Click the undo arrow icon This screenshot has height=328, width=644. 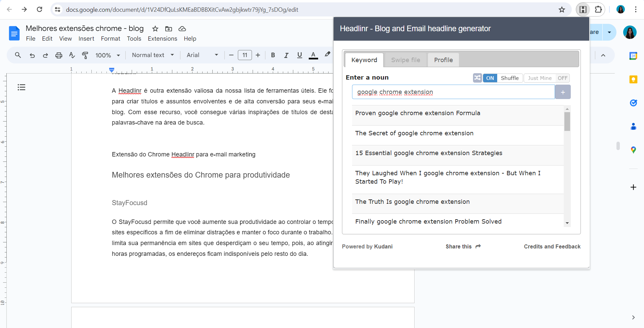[32, 55]
